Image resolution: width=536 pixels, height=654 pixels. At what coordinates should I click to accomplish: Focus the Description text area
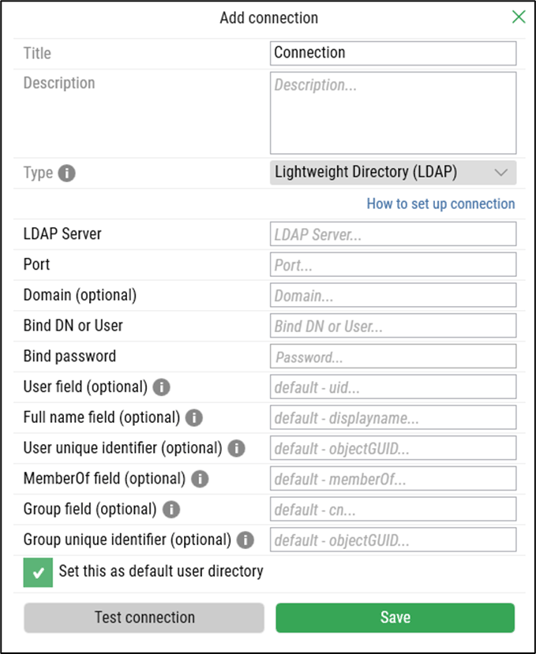(393, 113)
